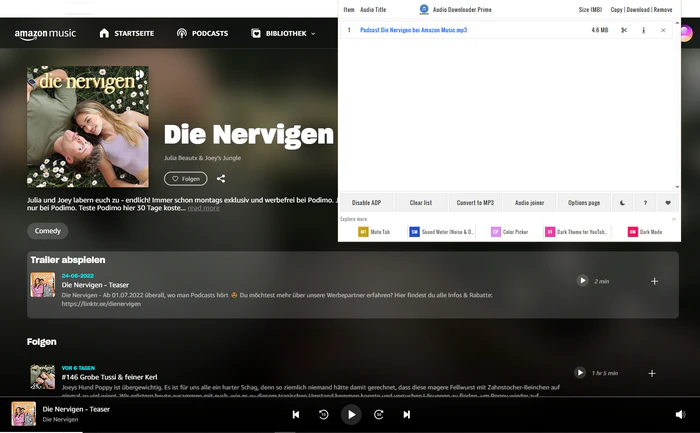Click the episode #146 thumbnail
Image resolution: width=700 pixels, height=433 pixels.
pos(43,377)
